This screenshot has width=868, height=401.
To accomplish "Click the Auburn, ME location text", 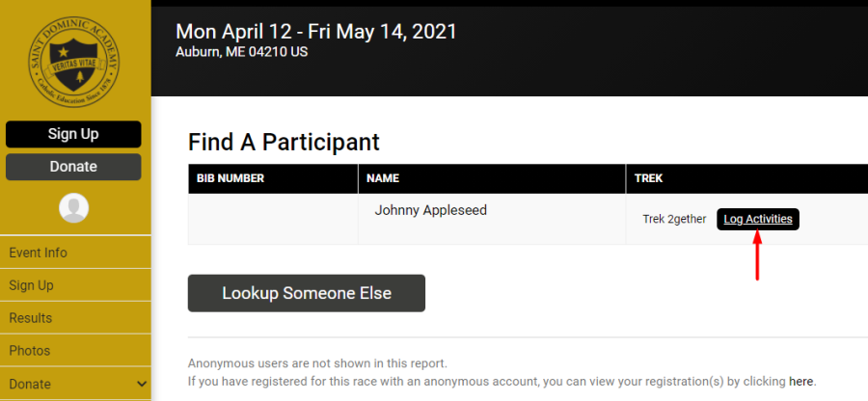I will (x=242, y=52).
